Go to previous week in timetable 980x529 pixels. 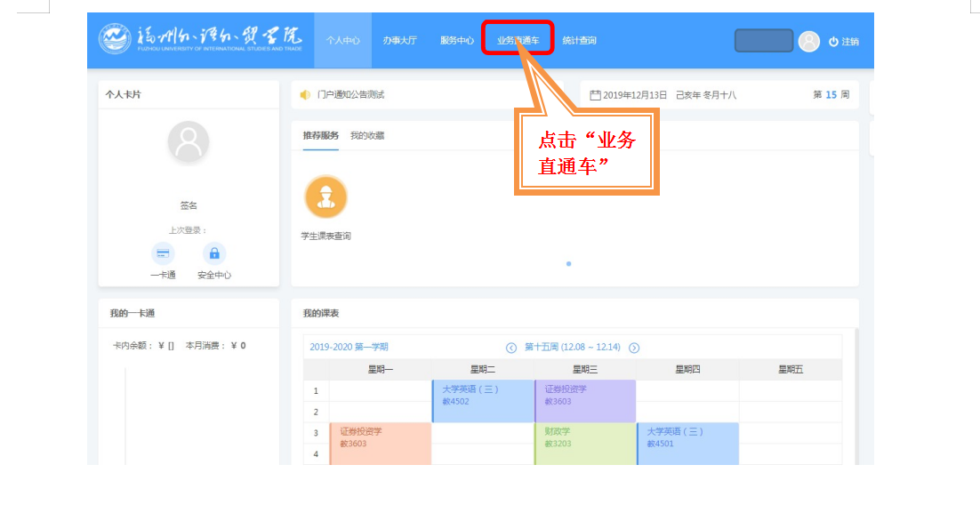[x=511, y=348]
